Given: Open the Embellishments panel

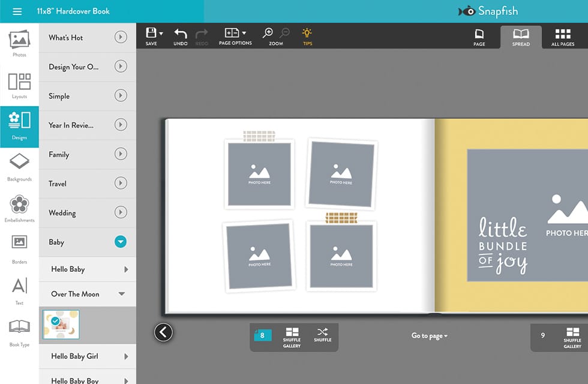Looking at the screenshot, I should [19, 207].
